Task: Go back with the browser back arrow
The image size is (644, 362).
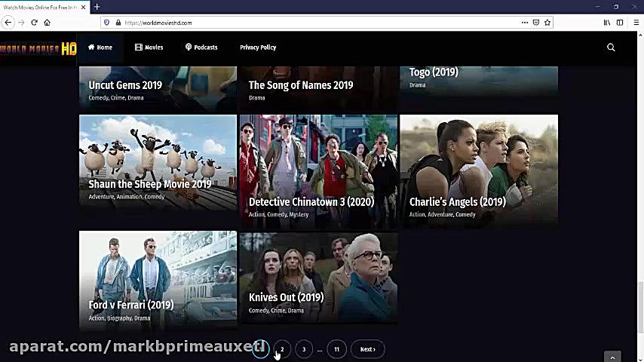Action: pyautogui.click(x=8, y=23)
